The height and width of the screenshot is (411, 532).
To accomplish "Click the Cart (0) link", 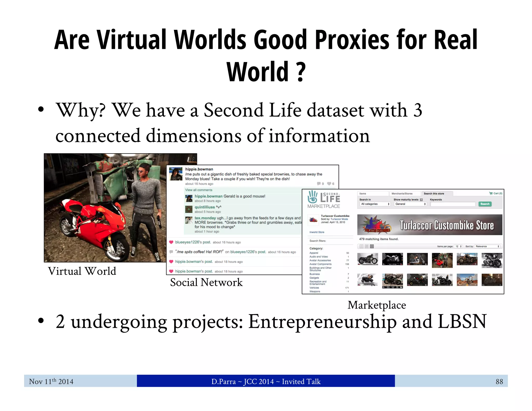I will pos(496,193).
